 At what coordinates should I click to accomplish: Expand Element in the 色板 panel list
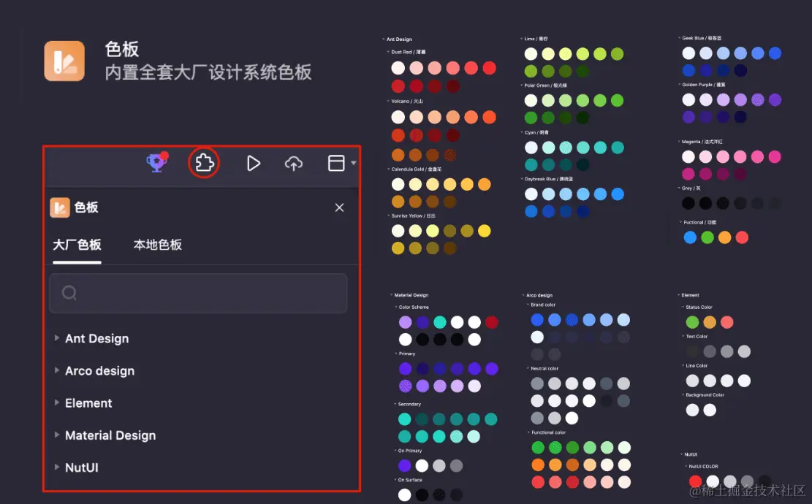point(57,402)
